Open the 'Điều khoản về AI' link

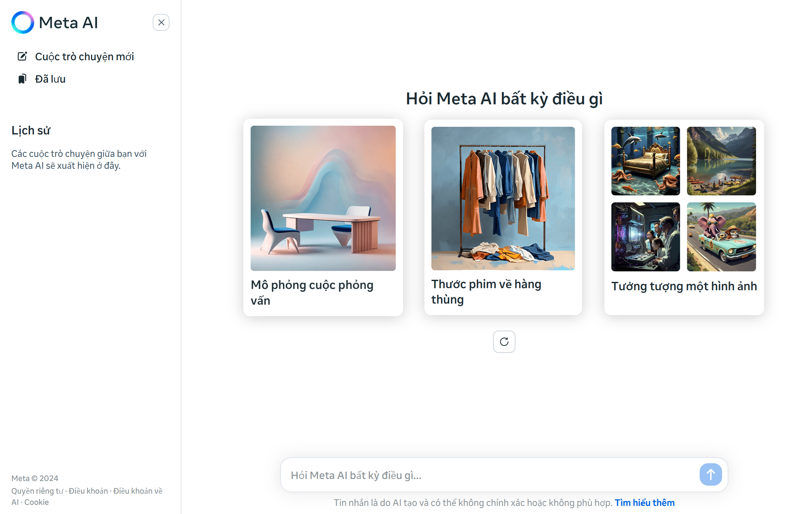click(87, 496)
